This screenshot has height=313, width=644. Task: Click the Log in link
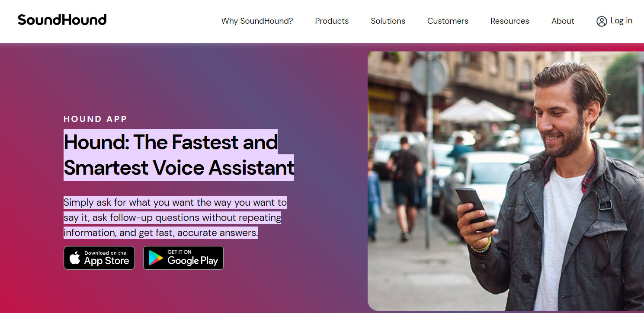621,21
